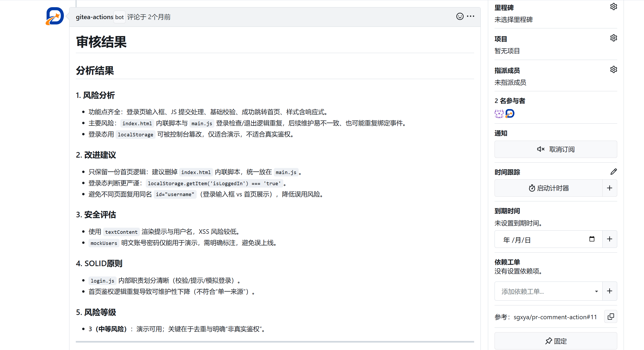Open assignees (指派成员) gear settings
This screenshot has width=644, height=350.
614,70
